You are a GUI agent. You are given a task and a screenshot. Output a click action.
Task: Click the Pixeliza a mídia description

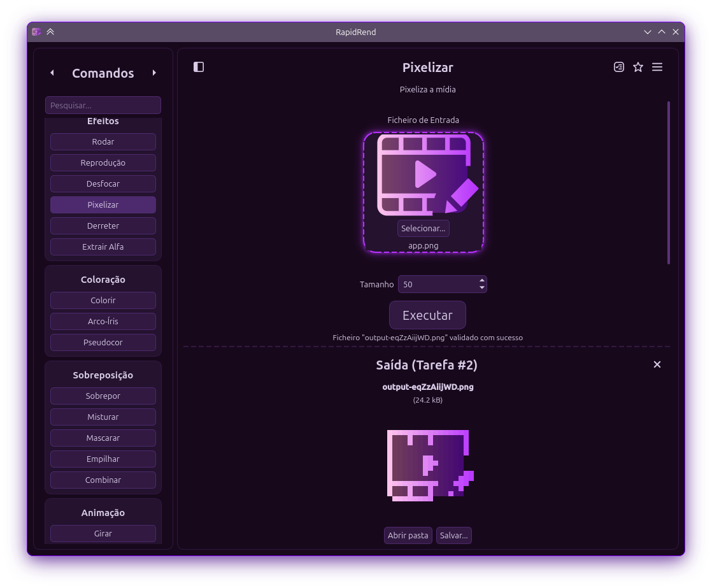point(428,89)
